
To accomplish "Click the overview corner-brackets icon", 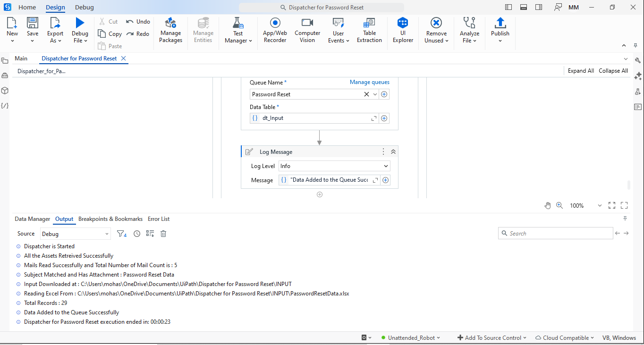I will coord(624,205).
